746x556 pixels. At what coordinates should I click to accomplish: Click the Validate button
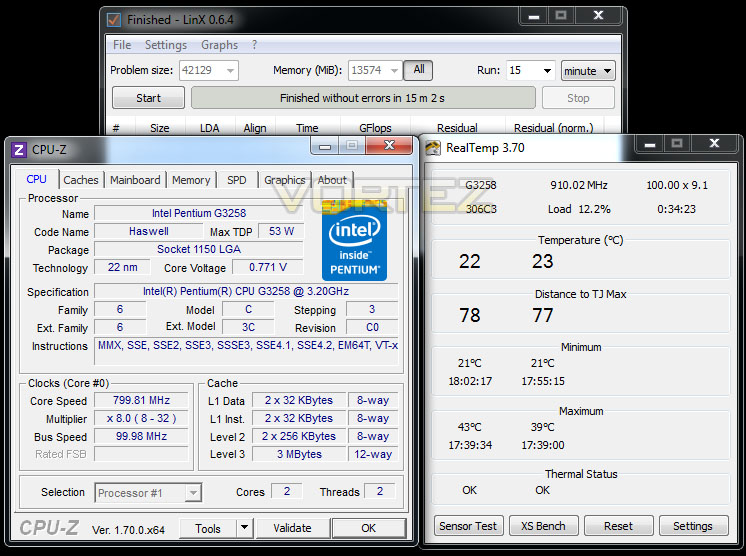(292, 528)
